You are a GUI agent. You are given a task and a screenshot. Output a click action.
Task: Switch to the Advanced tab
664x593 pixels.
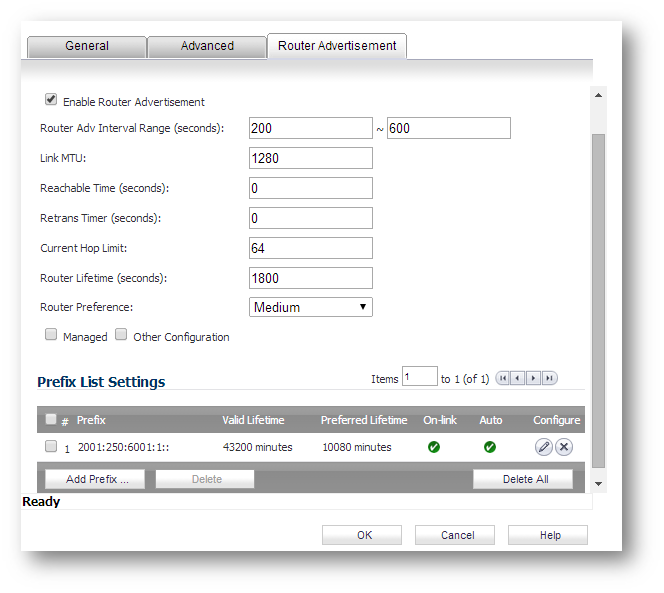tap(207, 46)
